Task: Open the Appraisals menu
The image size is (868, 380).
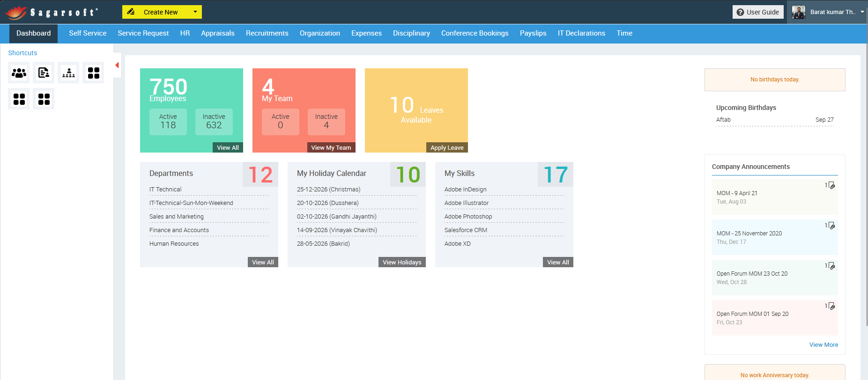Action: 218,33
